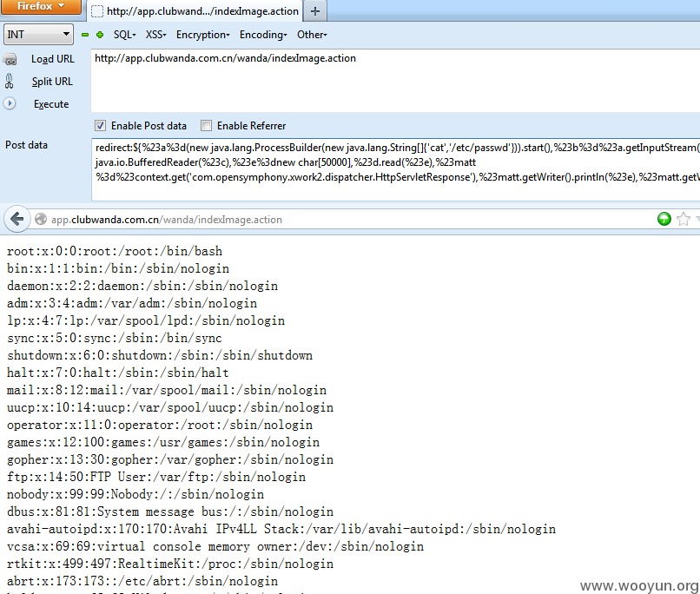Bookmark page with the star icon
Screen dimensions: 700x594
pyautogui.click(x=683, y=219)
